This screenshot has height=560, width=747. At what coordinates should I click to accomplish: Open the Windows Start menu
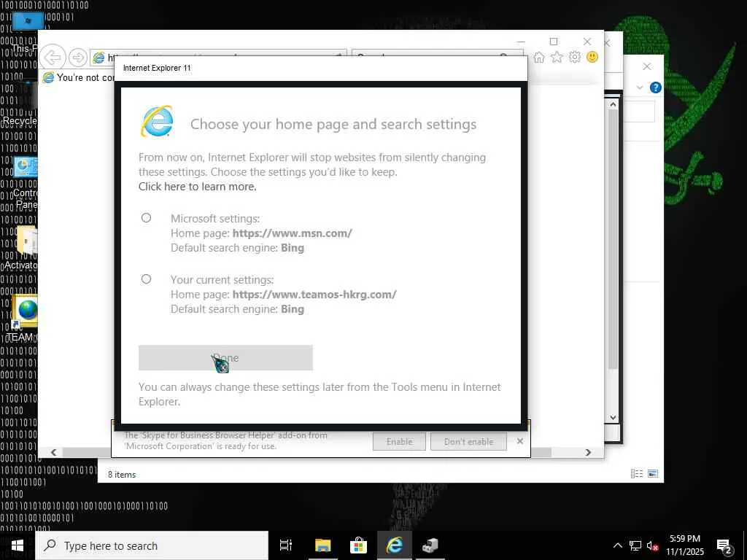(18, 545)
